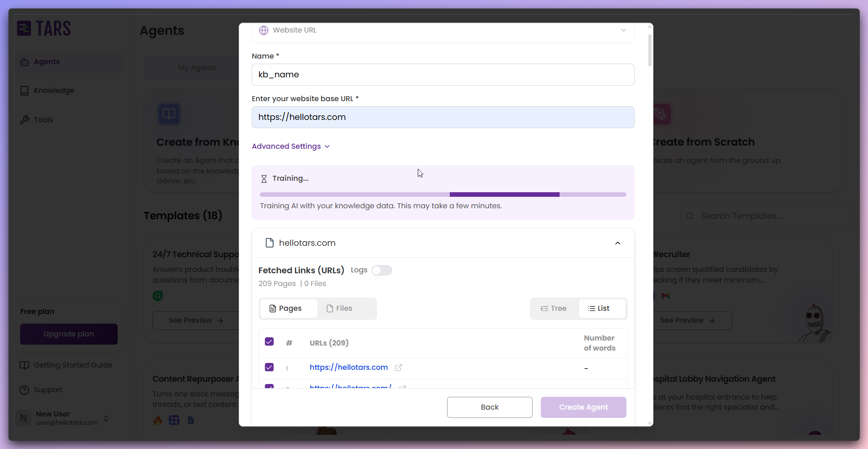This screenshot has width=868, height=449.
Task: Enable the Logs toggle
Action: (x=382, y=270)
